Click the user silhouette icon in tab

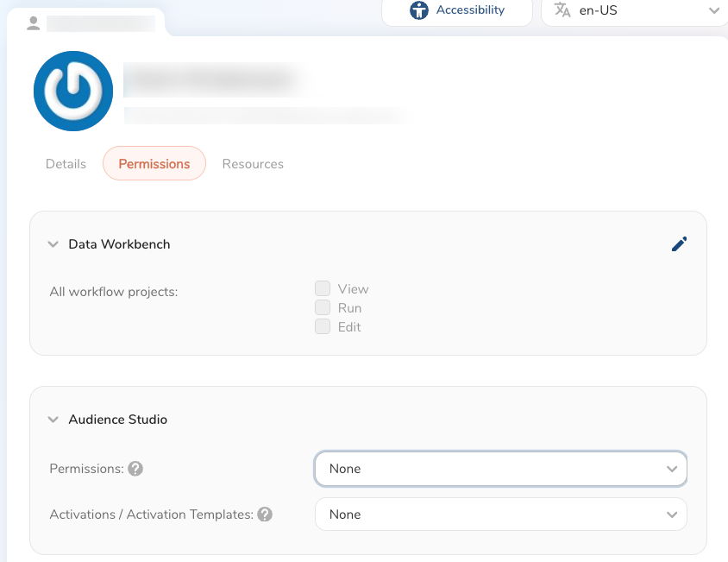click(x=34, y=23)
